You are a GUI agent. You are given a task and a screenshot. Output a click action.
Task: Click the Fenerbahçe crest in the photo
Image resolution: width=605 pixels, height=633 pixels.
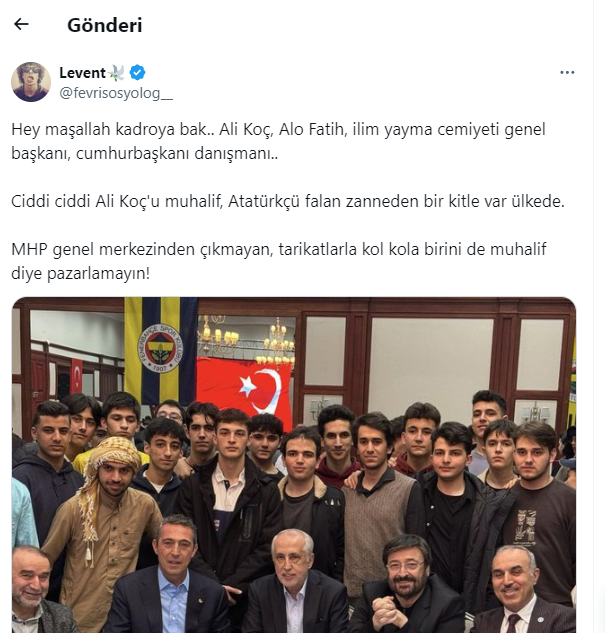(x=160, y=348)
